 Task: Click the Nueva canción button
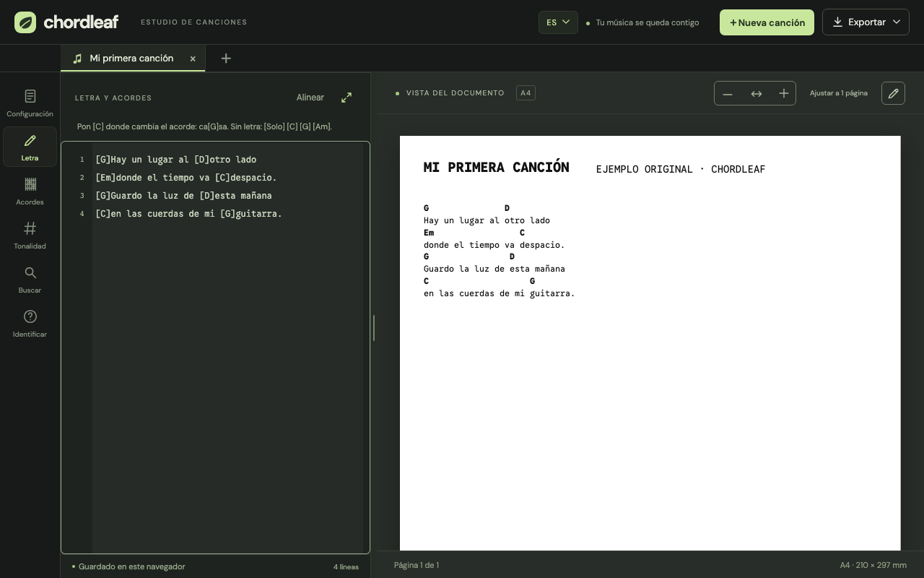coord(767,22)
